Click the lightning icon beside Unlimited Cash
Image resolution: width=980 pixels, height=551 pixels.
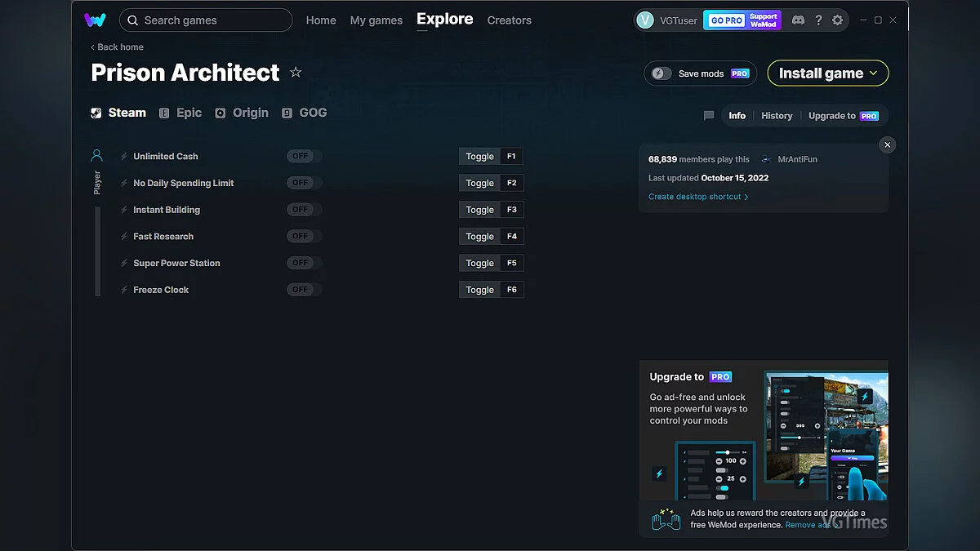click(x=124, y=157)
